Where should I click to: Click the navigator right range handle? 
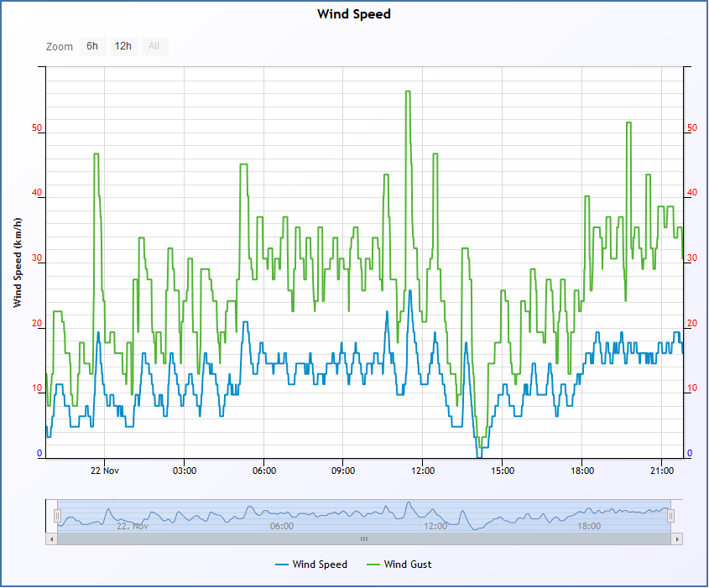[x=670, y=516]
